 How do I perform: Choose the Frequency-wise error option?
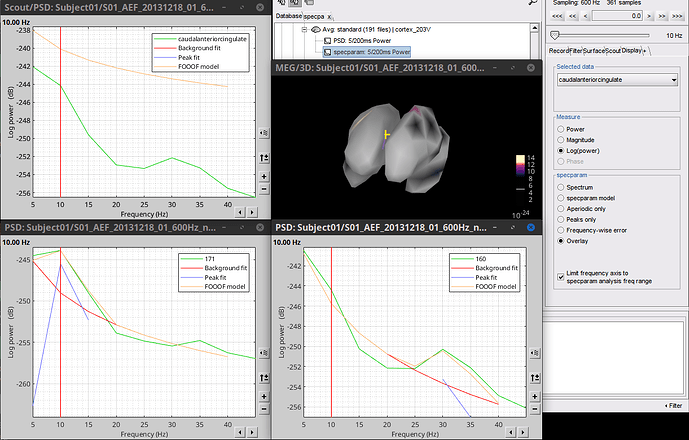tap(561, 230)
